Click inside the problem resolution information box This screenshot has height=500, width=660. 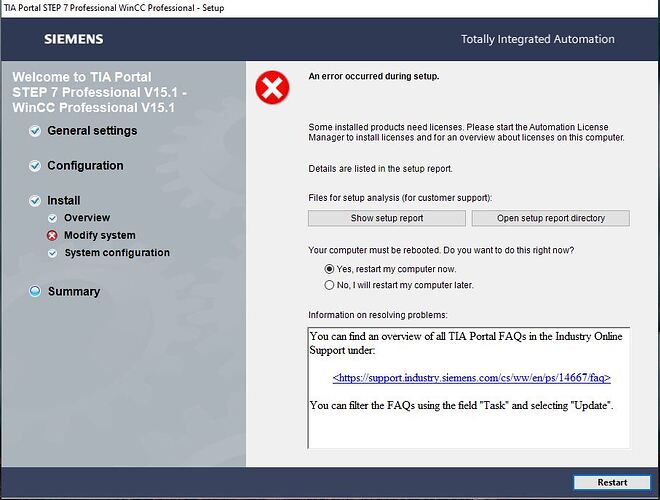click(469, 388)
